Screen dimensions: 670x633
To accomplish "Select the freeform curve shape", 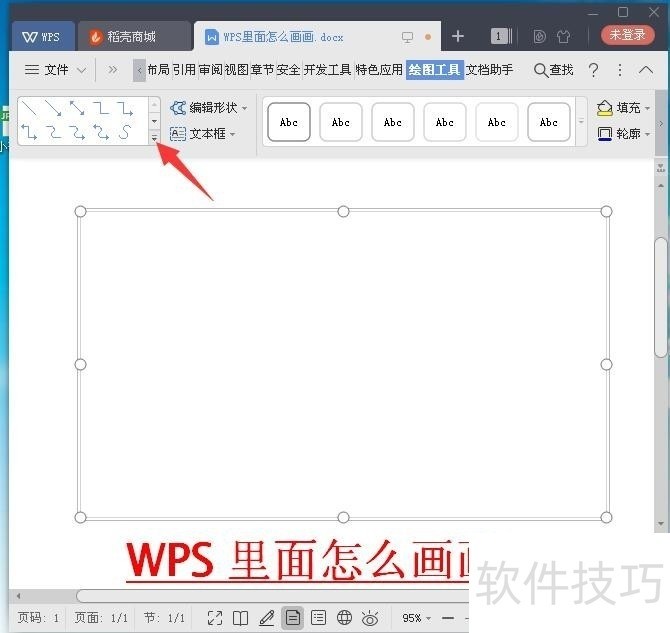I will [125, 132].
